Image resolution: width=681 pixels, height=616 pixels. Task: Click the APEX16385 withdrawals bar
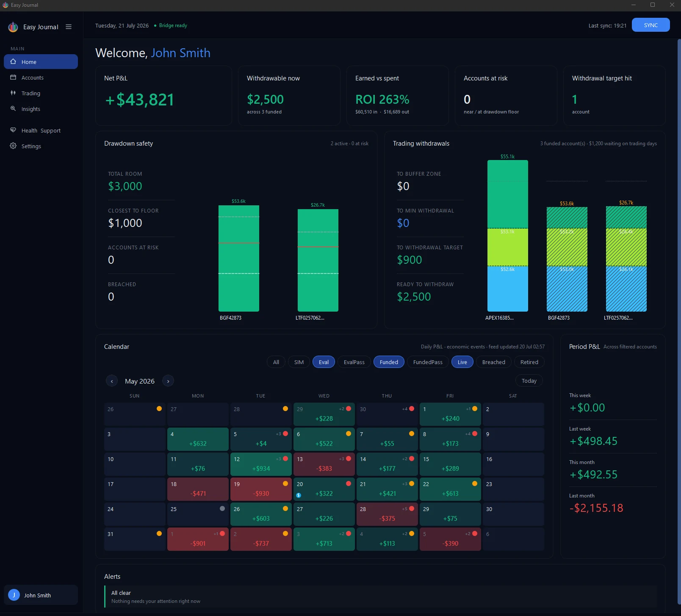tap(508, 236)
